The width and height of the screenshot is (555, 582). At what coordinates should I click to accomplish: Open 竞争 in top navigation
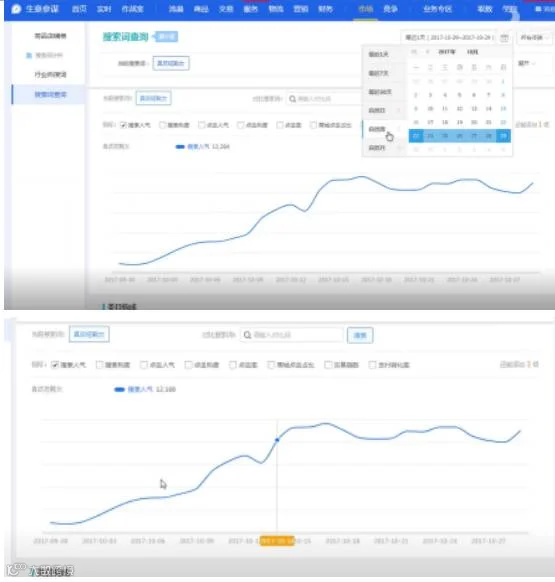[390, 9]
